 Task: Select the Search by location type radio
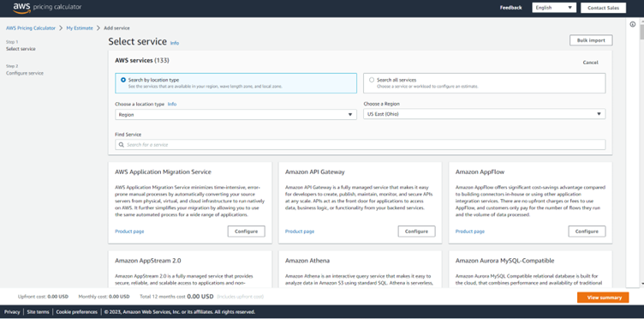tap(123, 80)
